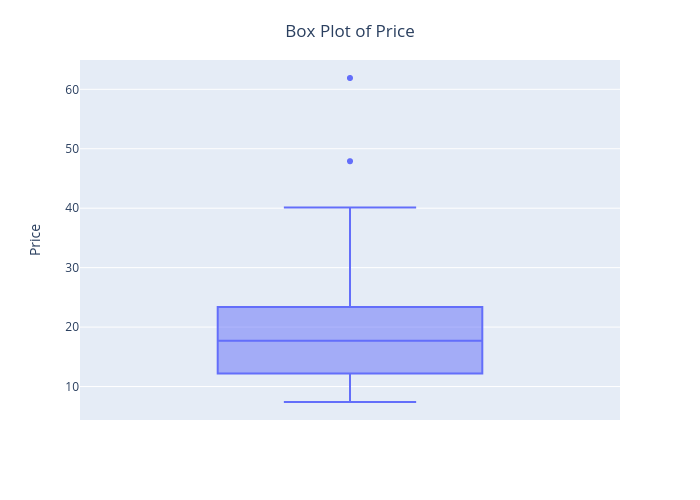Click the top edge of the box

(x=350, y=307)
